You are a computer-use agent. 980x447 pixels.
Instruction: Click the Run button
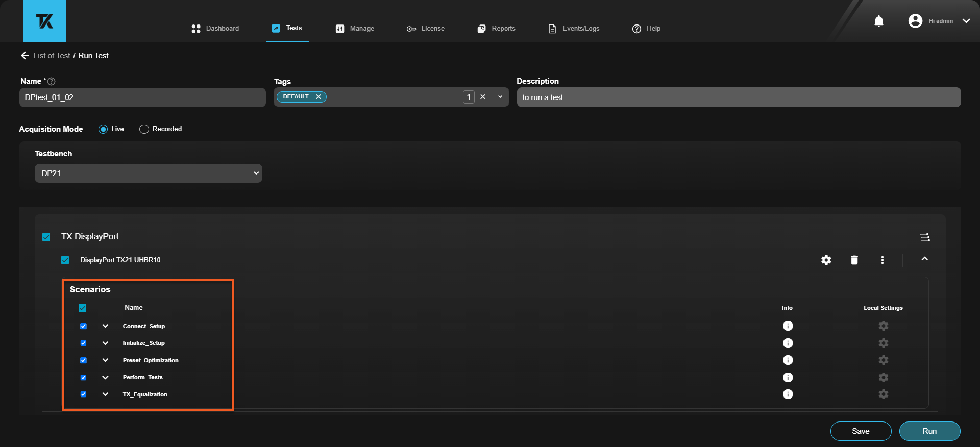pos(929,431)
